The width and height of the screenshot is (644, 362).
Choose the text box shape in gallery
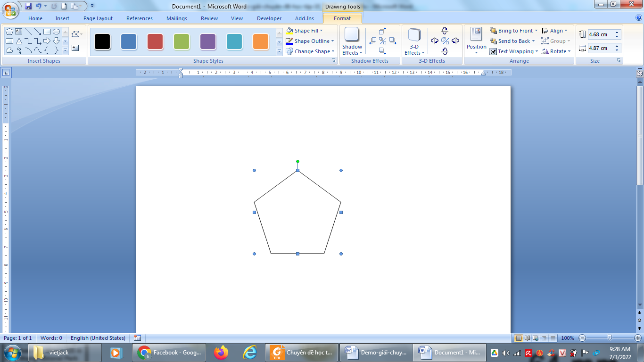pos(18,32)
